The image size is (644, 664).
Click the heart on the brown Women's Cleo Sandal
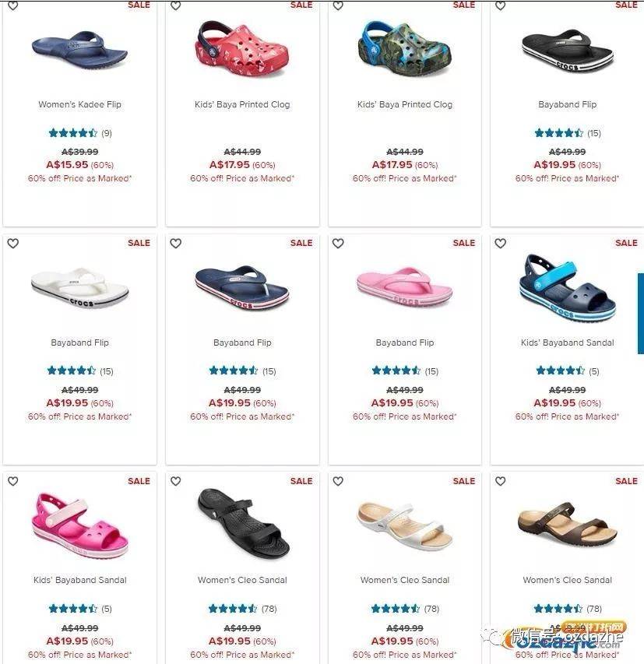(501, 481)
